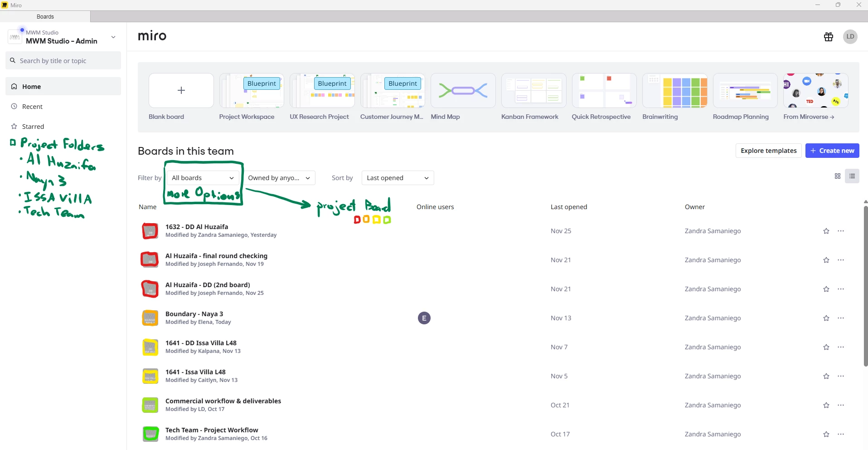Switch to list view layout
Image resolution: width=868 pixels, height=450 pixels.
(x=852, y=176)
